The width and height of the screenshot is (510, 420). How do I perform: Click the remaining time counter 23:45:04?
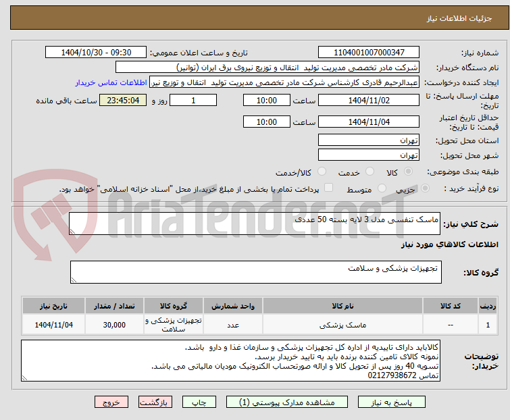(x=123, y=101)
